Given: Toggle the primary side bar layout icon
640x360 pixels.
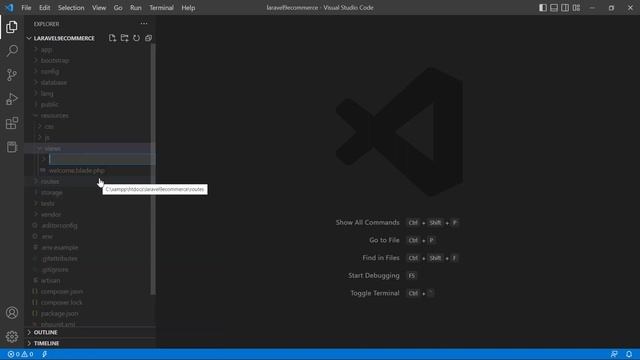Looking at the screenshot, I should [543, 8].
